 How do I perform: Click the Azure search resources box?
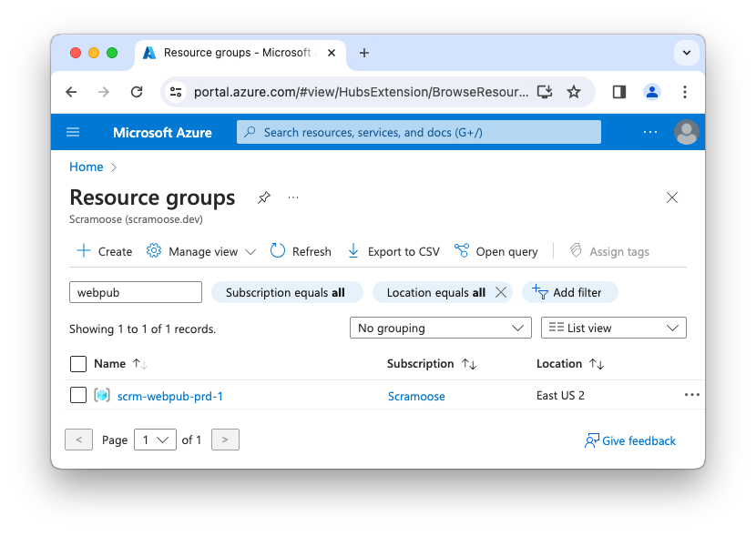[x=418, y=132]
